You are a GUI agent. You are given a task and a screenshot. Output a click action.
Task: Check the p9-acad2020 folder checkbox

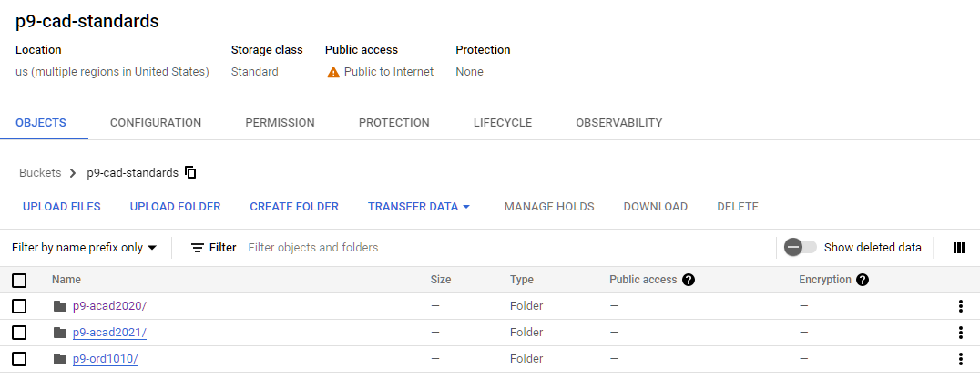coord(19,306)
